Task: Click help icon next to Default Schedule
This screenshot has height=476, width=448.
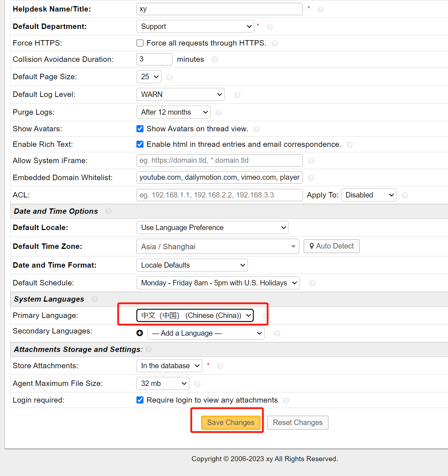Action: [x=312, y=284]
